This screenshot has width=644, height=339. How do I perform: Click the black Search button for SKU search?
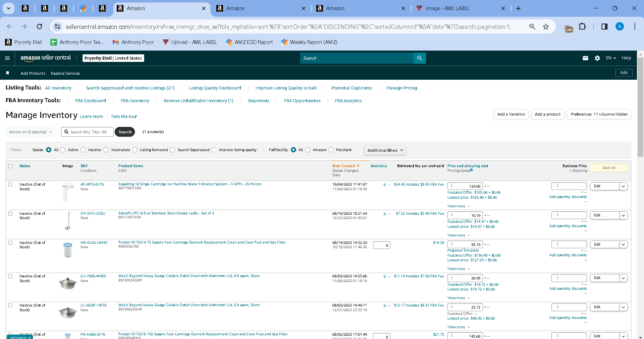pyautogui.click(x=125, y=132)
